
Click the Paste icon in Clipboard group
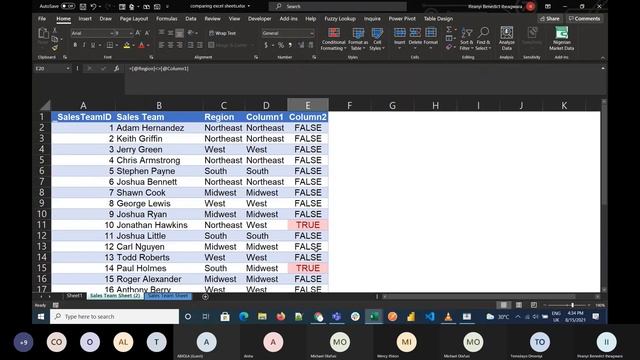(x=43, y=33)
